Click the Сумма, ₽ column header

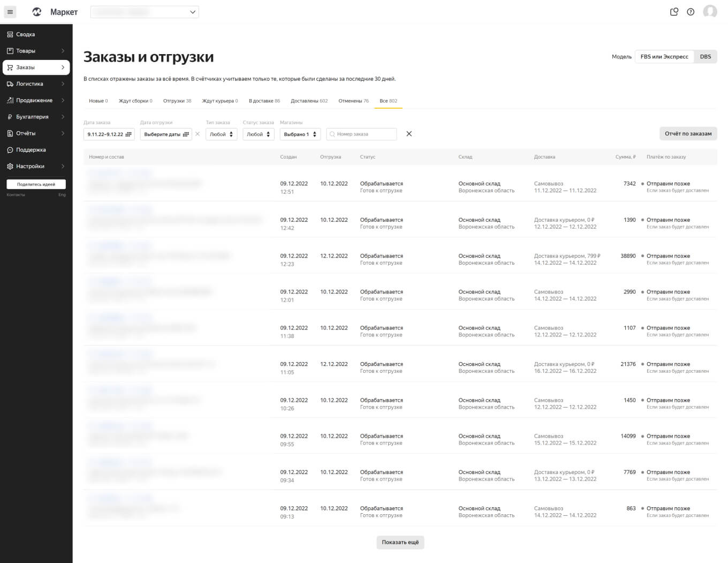pos(625,157)
